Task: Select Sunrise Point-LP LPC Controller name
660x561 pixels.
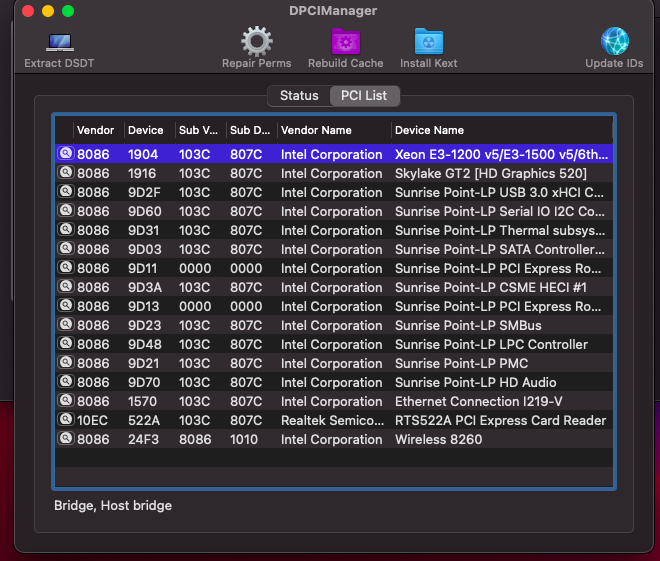Action: (491, 344)
